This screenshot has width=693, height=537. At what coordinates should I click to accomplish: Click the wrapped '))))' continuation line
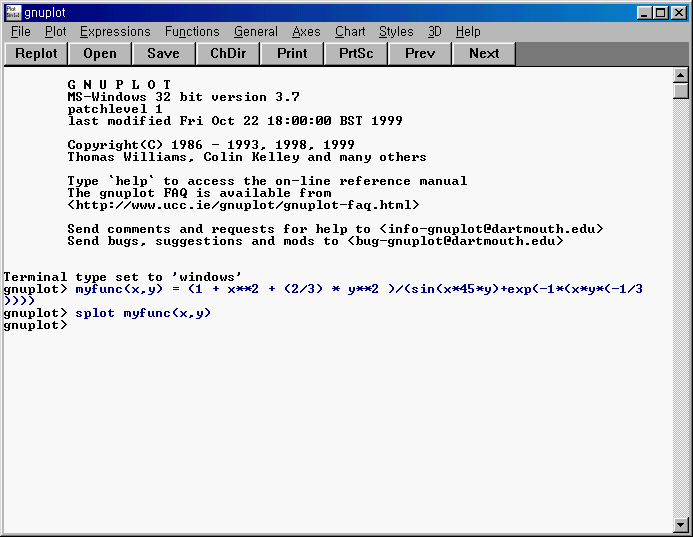coord(19,301)
